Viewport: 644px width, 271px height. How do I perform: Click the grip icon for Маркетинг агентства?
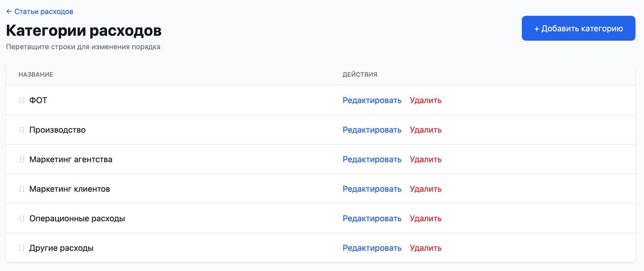click(22, 159)
